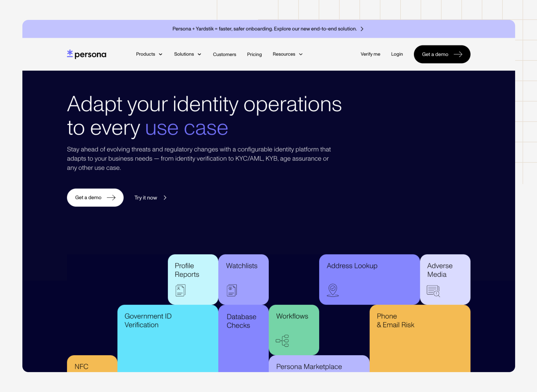Open the Persona Marketplace tile
This screenshot has width=537, height=392.
point(319,364)
